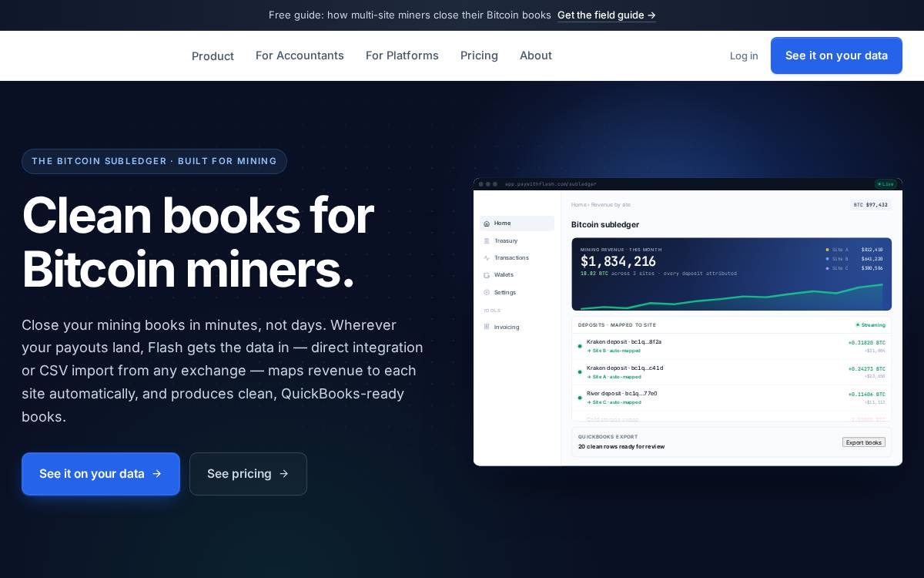
Task: Click "Kraken deposit · bc1q…8f2a" row text
Action: coord(624,342)
